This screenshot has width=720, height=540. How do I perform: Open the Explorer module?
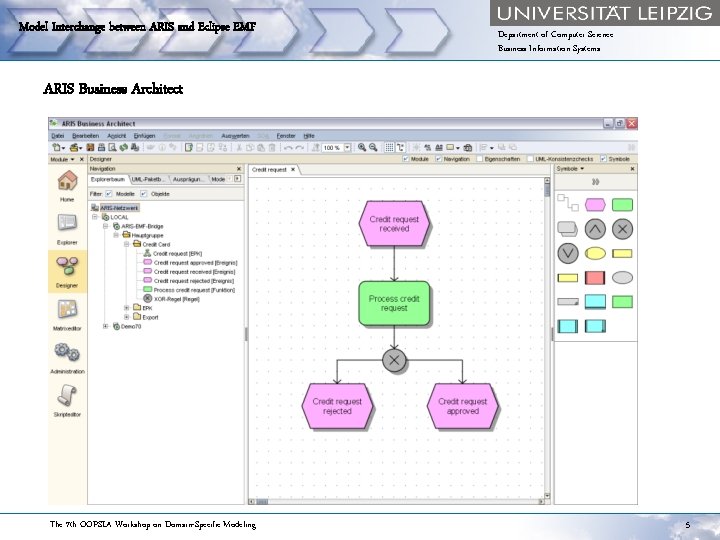tap(67, 228)
